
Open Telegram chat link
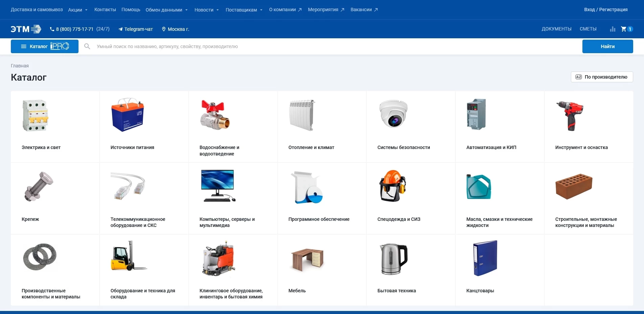click(135, 29)
